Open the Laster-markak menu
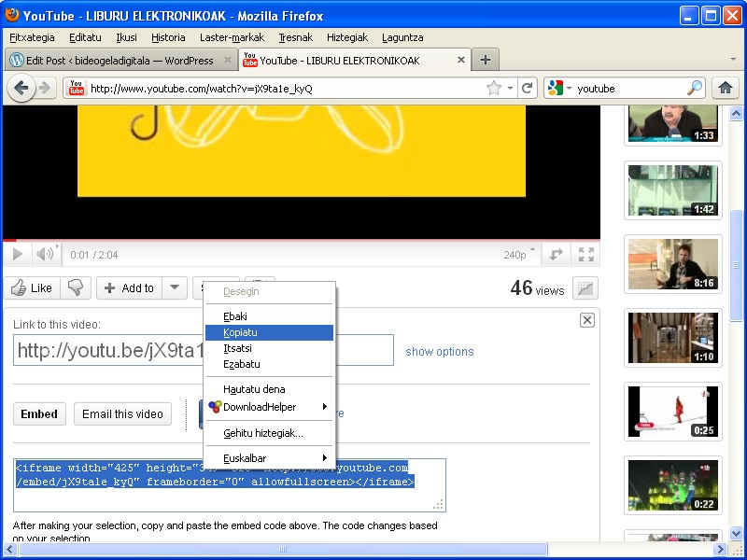This screenshot has width=747, height=560. coord(232,37)
